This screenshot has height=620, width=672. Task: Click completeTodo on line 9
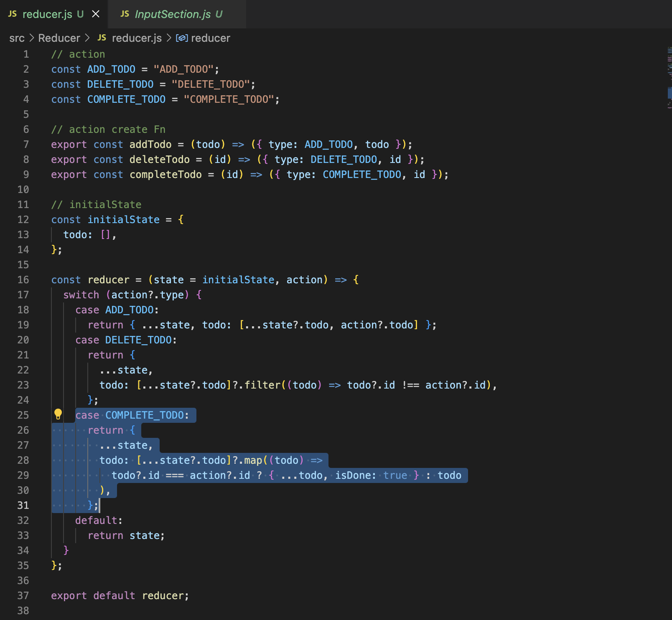pos(166,175)
